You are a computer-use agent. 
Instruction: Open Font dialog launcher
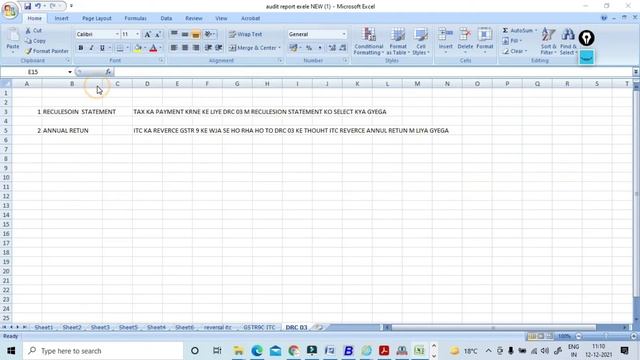click(x=161, y=60)
